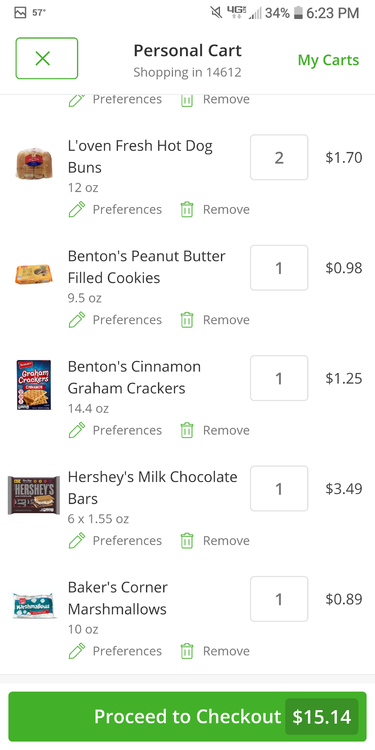Close the cart with the X button
Viewport: 375px width, 750px height.
pyautogui.click(x=46, y=58)
